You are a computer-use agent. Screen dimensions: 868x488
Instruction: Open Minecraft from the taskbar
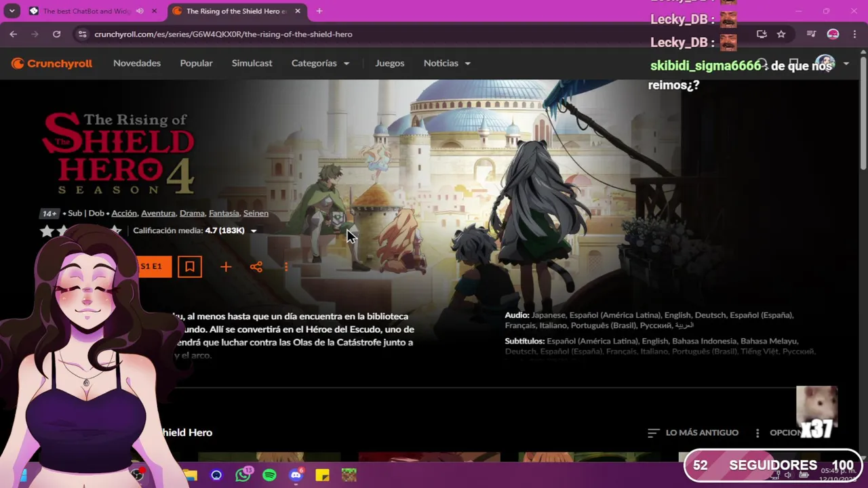(x=349, y=475)
